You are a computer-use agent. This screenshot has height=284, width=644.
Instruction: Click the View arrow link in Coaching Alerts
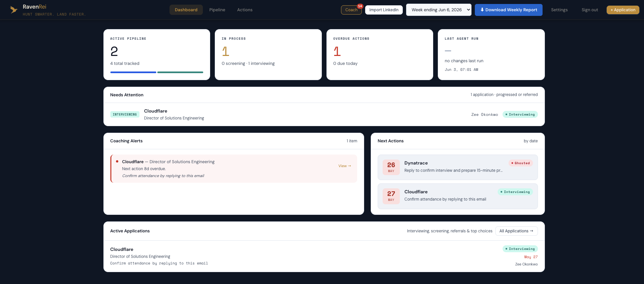(345, 166)
